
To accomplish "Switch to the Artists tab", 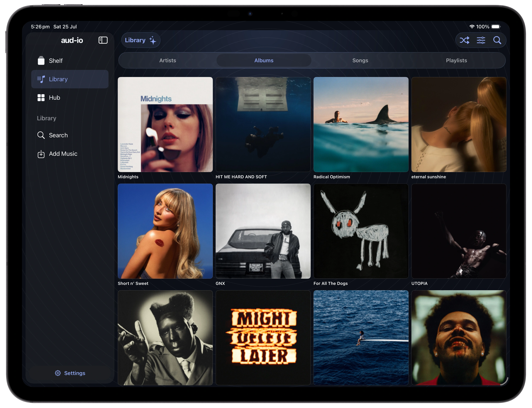I will (168, 60).
